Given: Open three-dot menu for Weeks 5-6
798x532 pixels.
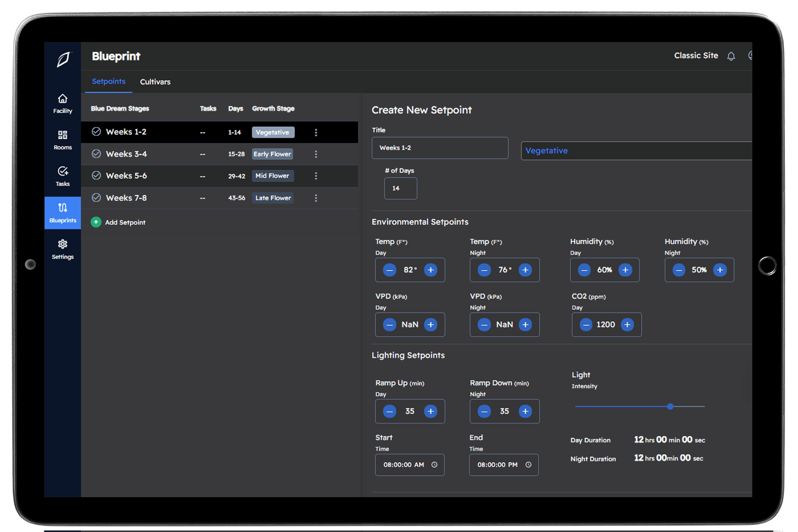Looking at the screenshot, I should [316, 176].
